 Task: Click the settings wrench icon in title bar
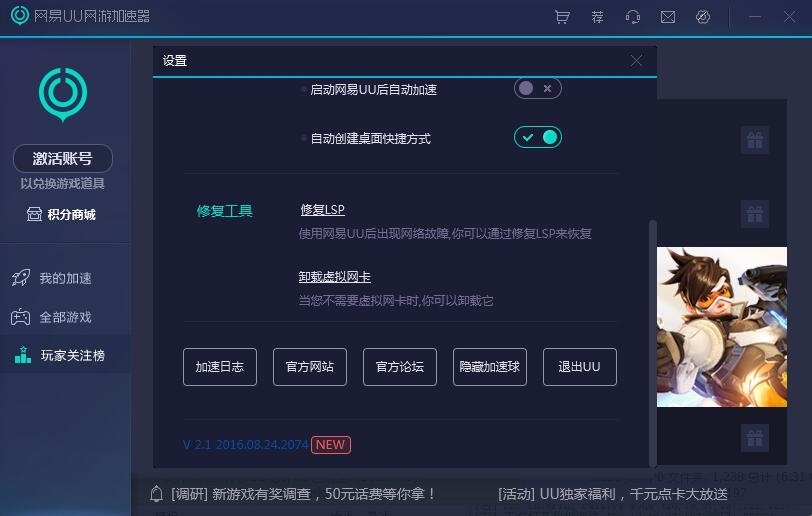pyautogui.click(x=703, y=17)
